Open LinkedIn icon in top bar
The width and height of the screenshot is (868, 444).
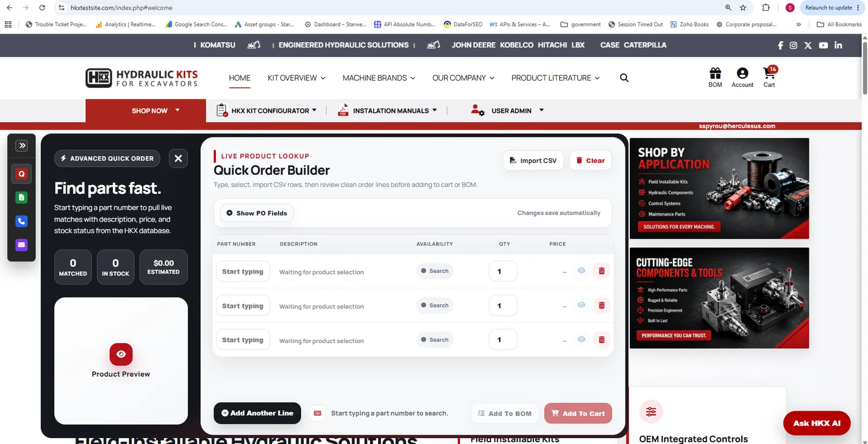pyautogui.click(x=838, y=45)
